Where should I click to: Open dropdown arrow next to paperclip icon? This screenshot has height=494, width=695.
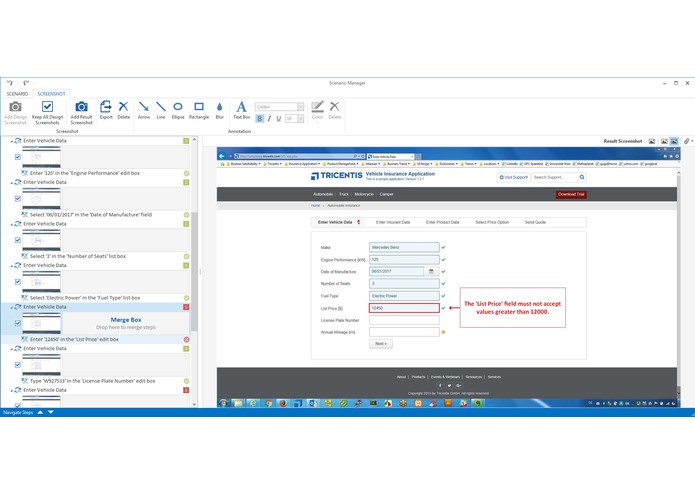692,141
